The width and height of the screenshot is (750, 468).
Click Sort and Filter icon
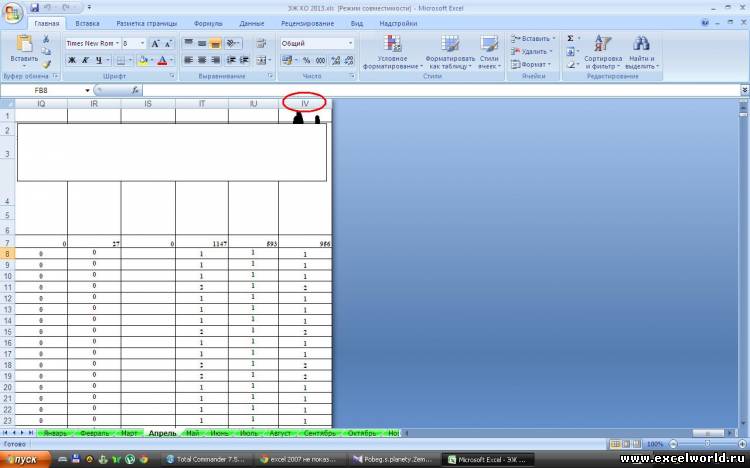[x=602, y=44]
